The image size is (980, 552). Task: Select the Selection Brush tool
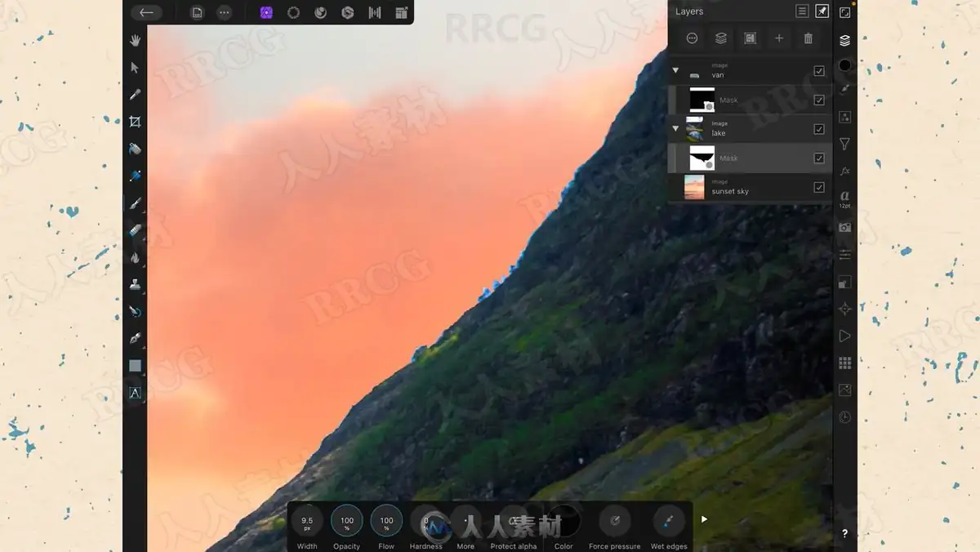pyautogui.click(x=135, y=176)
